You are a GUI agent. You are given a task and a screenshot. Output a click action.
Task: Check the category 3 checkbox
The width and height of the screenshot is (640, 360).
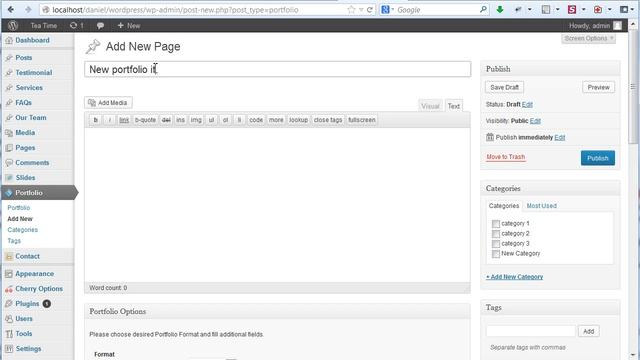(496, 244)
